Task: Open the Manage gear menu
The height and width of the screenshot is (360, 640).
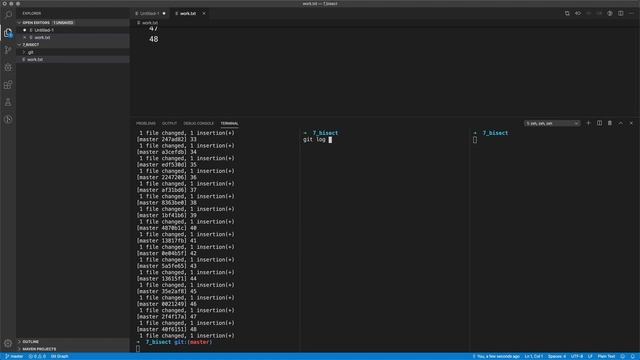Action: point(8,344)
